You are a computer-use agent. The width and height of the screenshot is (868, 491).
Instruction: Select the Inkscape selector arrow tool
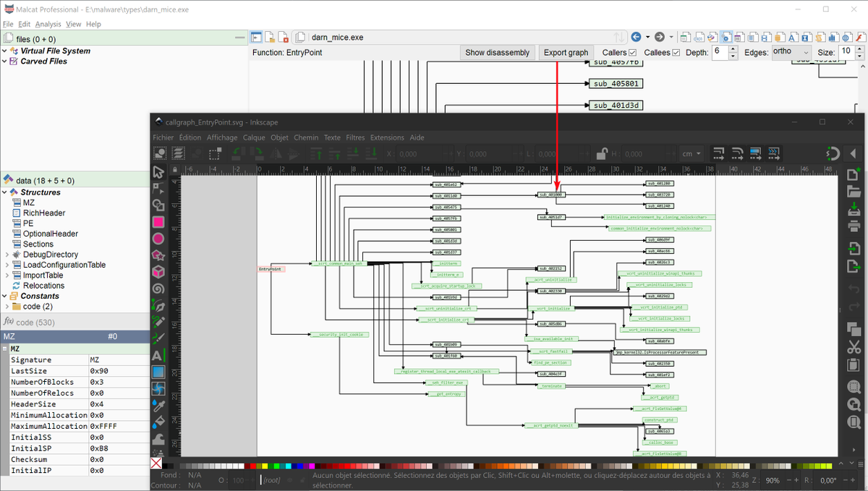tap(158, 172)
